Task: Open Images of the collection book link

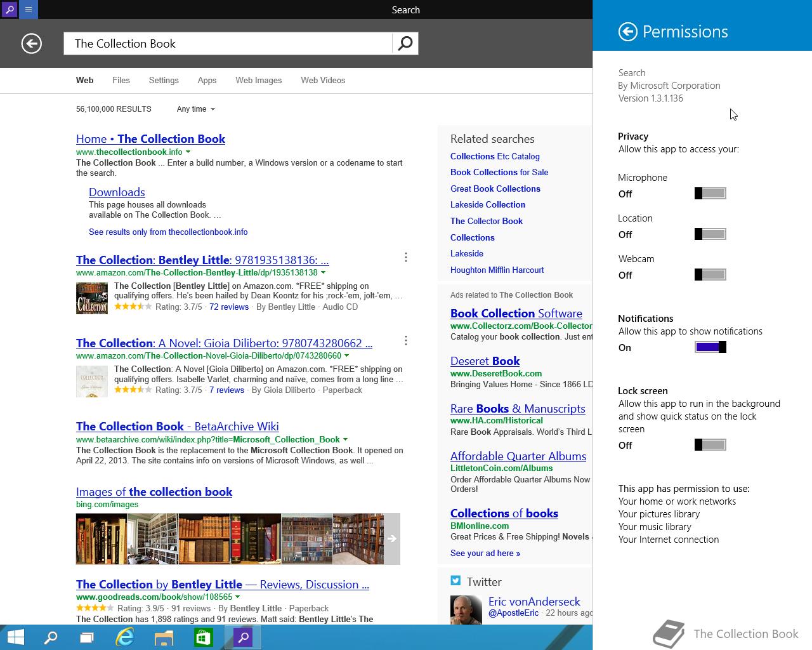Action: coord(154,492)
